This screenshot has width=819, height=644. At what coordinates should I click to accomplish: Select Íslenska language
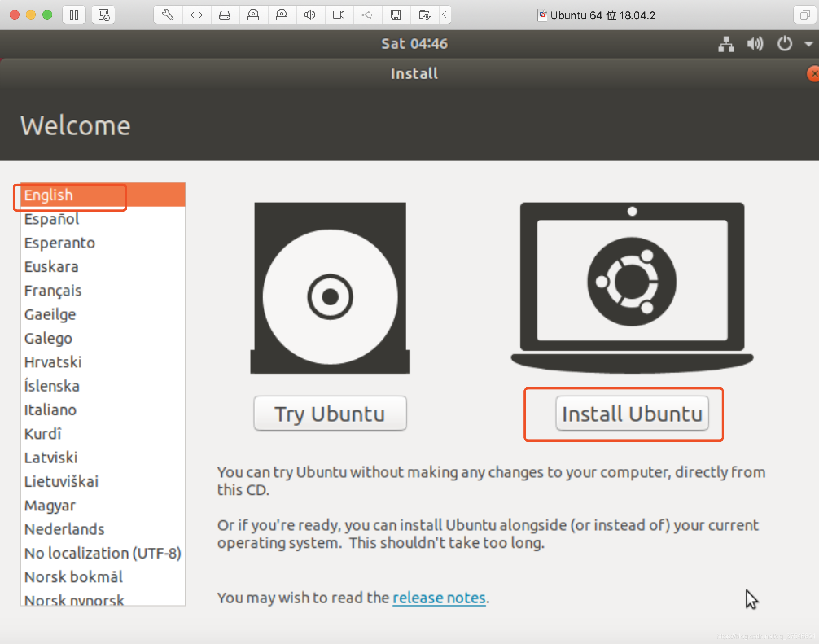pyautogui.click(x=103, y=386)
